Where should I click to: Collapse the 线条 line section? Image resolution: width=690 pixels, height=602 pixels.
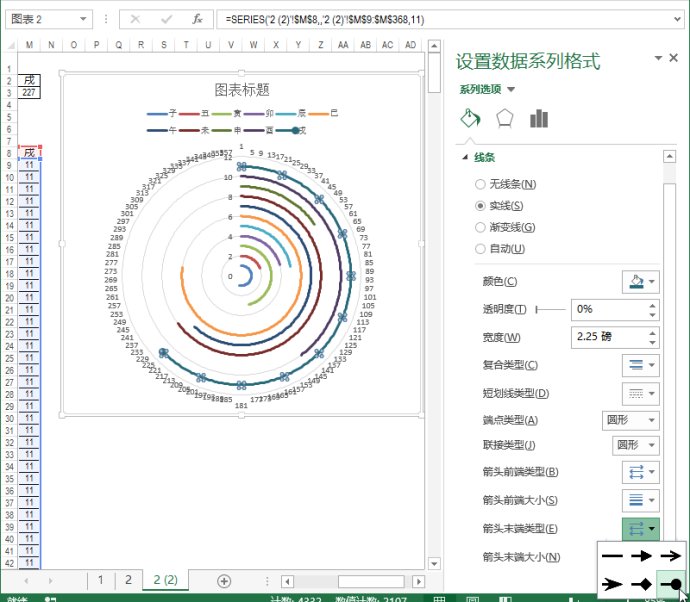pos(466,157)
